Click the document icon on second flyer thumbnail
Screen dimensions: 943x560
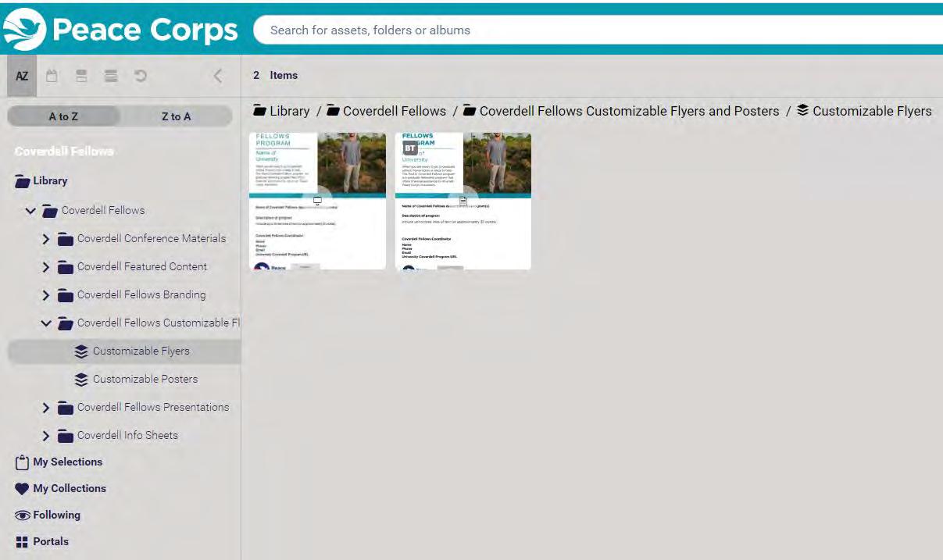[x=463, y=201]
